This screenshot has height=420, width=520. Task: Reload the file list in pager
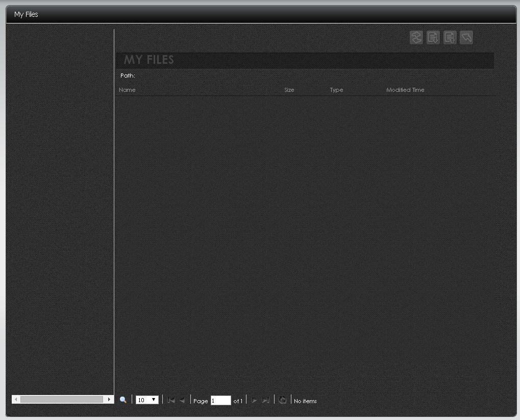pos(282,400)
